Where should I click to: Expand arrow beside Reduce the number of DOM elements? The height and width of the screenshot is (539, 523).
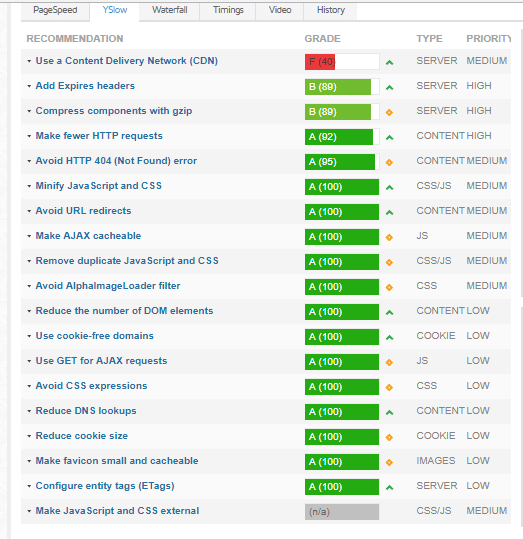29,311
